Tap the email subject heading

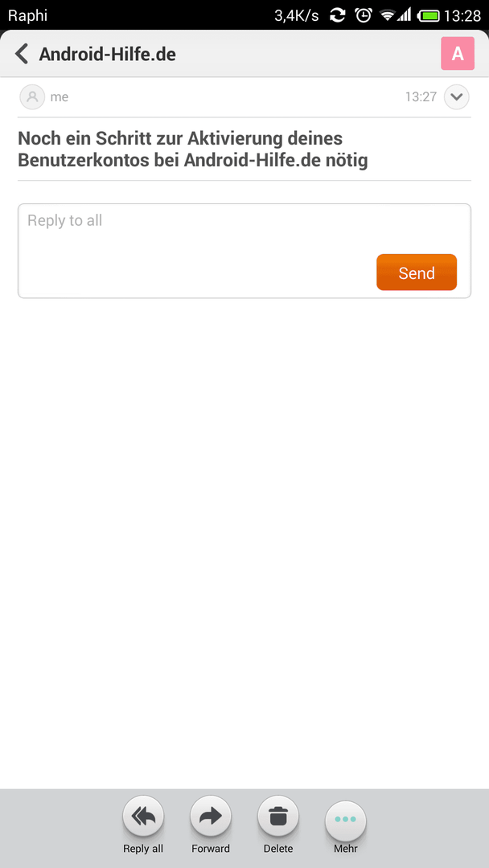tap(193, 149)
